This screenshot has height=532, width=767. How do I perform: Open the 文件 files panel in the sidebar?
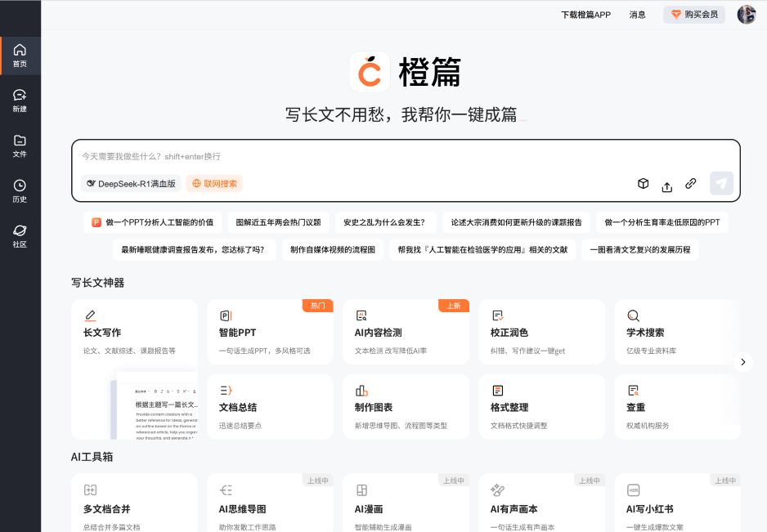pos(20,147)
